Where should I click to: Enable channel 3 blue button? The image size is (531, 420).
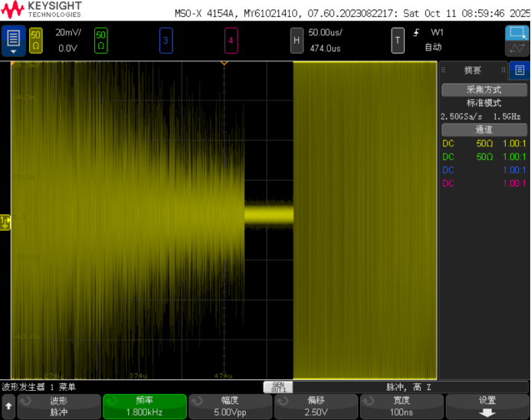[x=165, y=41]
